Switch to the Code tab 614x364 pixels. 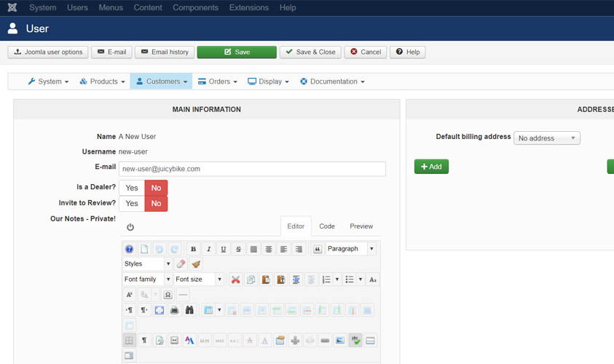[x=327, y=226]
